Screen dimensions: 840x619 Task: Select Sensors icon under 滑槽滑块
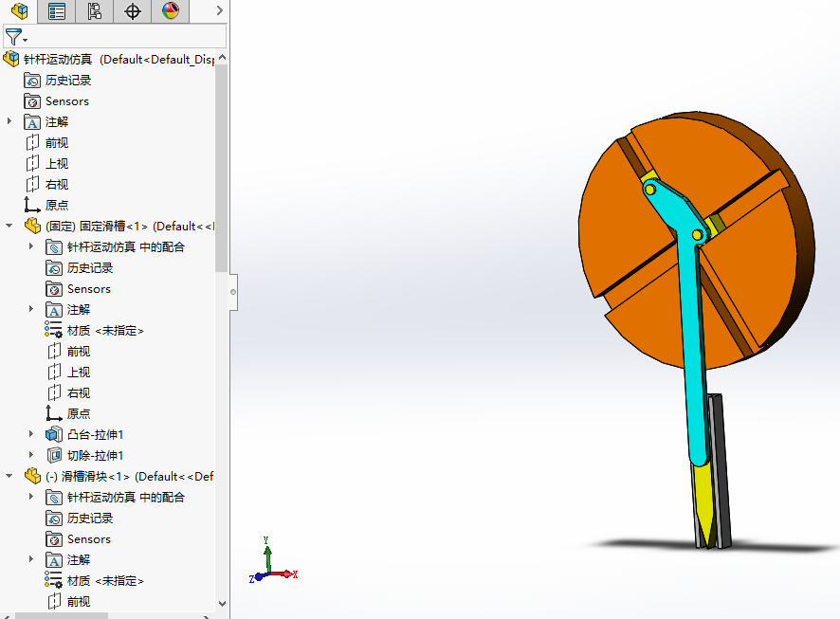click(54, 539)
